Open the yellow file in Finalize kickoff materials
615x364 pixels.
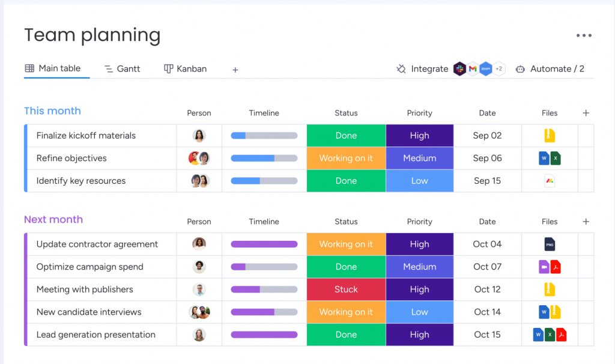coord(550,136)
